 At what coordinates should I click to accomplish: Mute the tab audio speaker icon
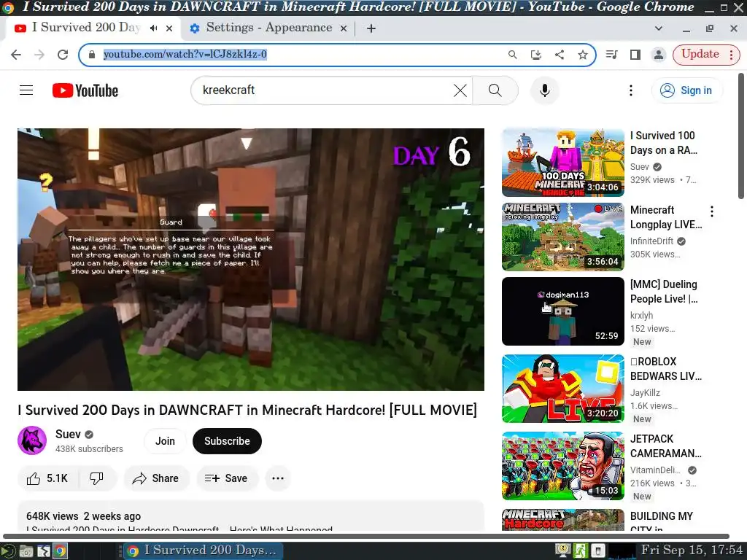(153, 28)
